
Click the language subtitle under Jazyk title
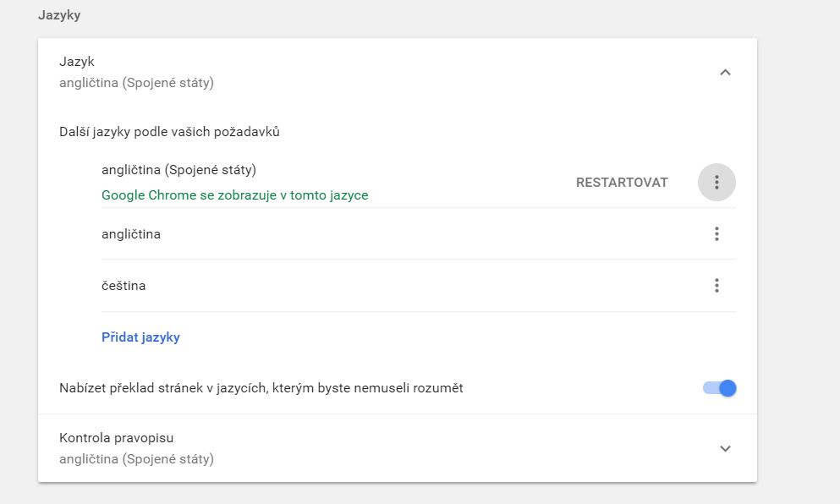pos(136,83)
